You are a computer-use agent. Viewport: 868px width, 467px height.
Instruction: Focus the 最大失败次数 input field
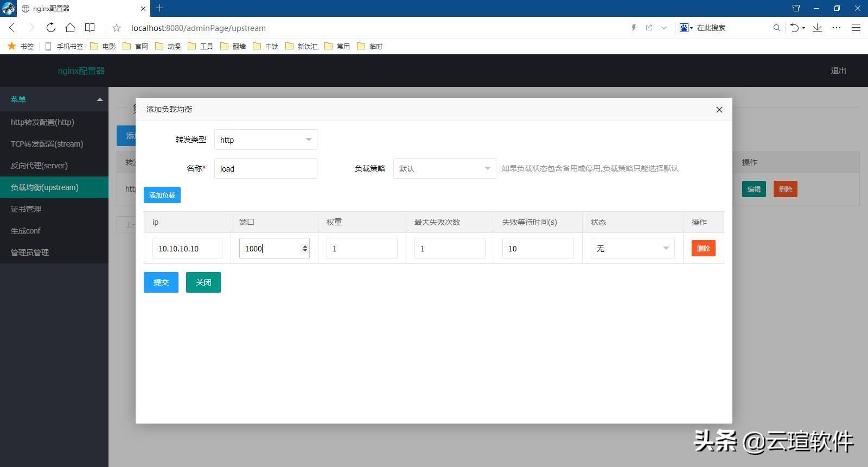[x=450, y=248]
